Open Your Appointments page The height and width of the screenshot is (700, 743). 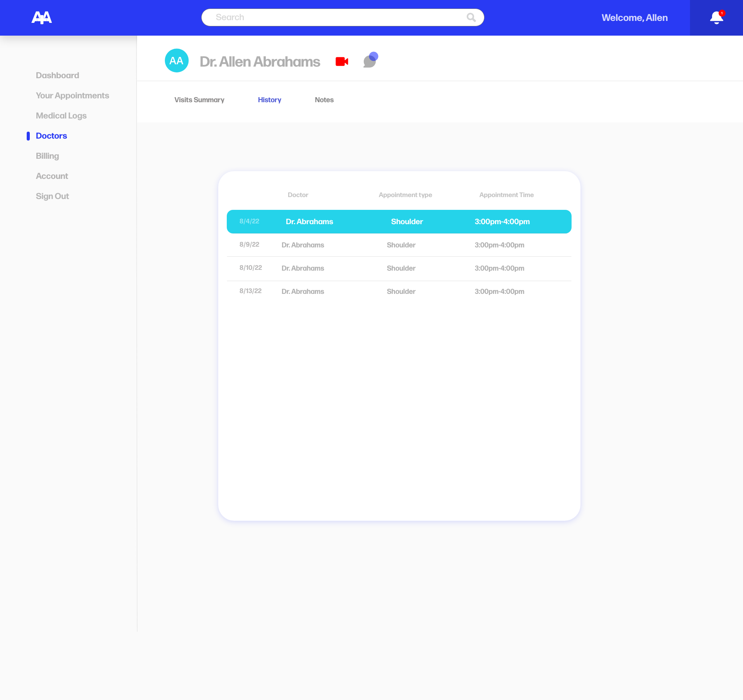pyautogui.click(x=72, y=96)
